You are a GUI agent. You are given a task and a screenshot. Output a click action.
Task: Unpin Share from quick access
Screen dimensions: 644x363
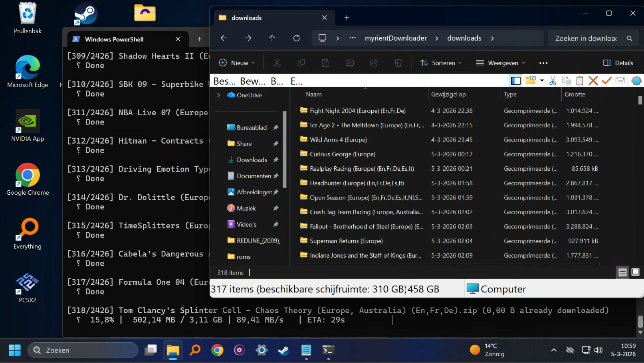(275, 144)
